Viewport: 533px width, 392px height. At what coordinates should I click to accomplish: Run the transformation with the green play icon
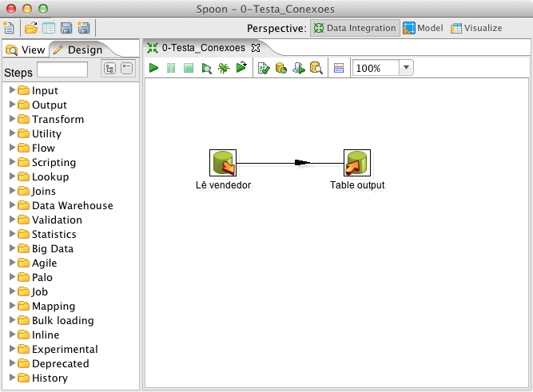tap(153, 68)
